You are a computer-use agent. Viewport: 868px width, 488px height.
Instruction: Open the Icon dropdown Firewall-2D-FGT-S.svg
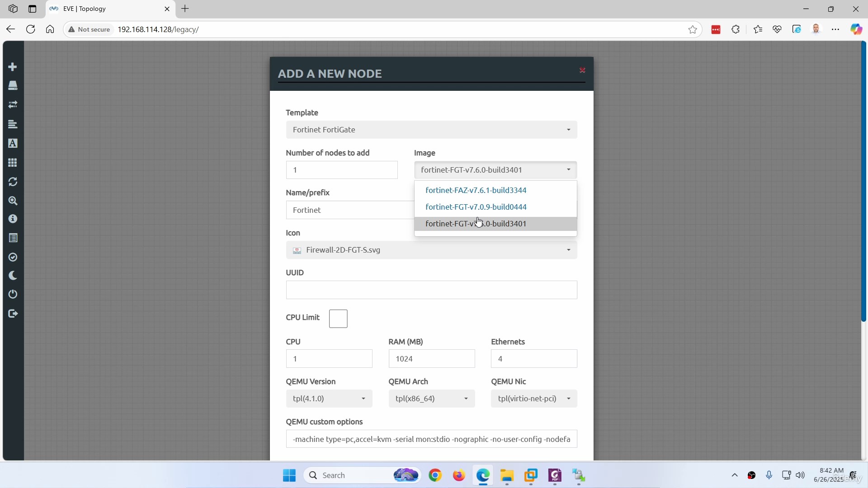pyautogui.click(x=431, y=250)
